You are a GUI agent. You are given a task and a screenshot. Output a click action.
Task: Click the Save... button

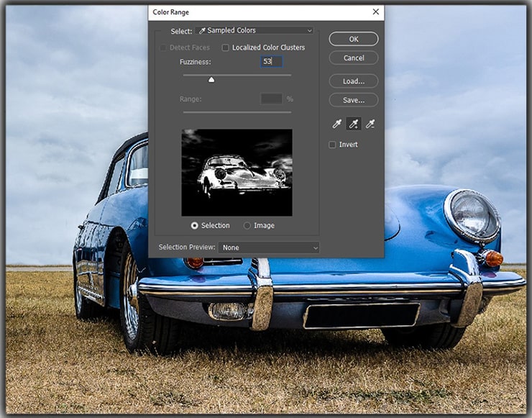point(353,100)
